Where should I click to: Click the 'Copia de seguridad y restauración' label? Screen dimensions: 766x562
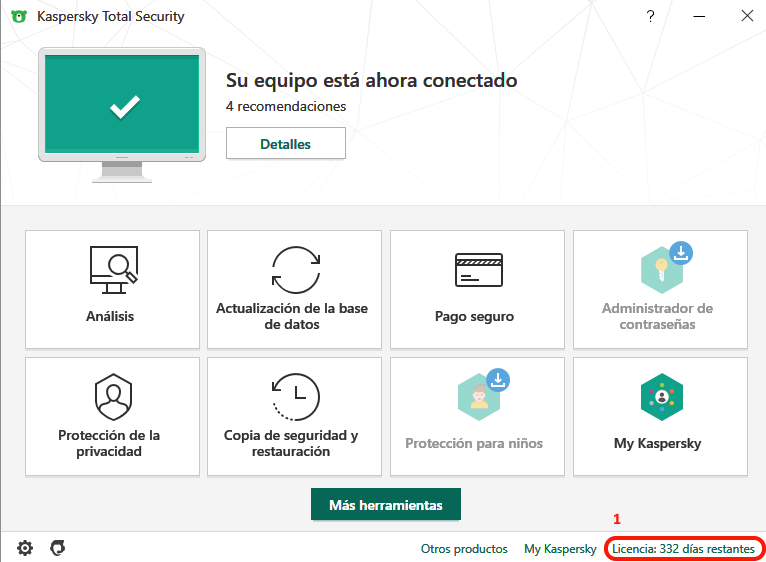(x=291, y=443)
